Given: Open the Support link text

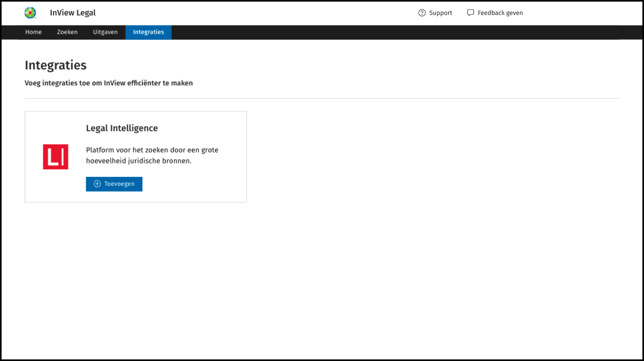Looking at the screenshot, I should (x=440, y=13).
